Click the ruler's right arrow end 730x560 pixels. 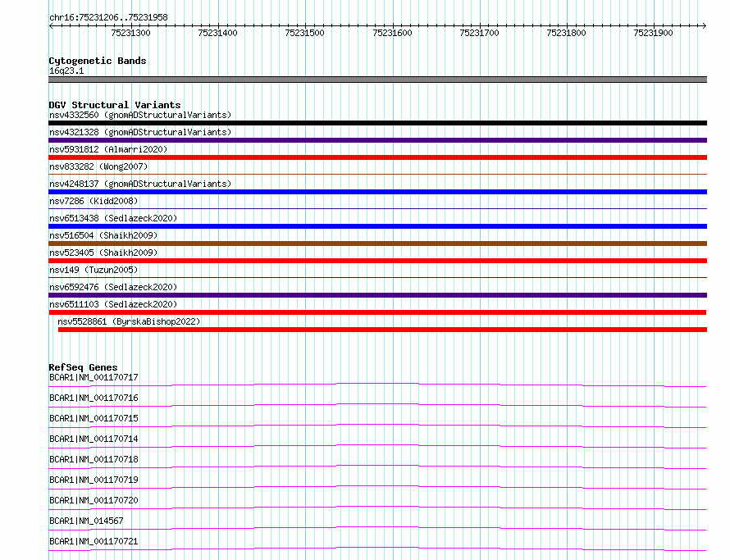click(705, 25)
